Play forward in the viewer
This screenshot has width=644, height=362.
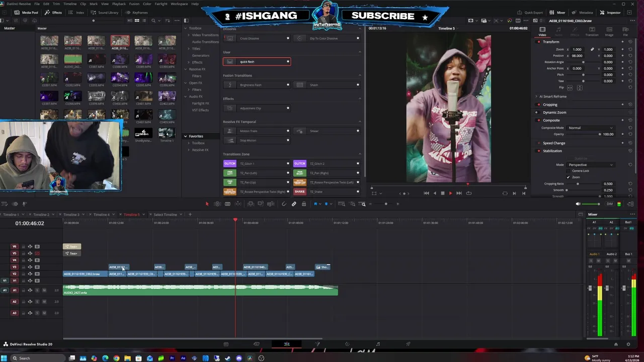450,193
